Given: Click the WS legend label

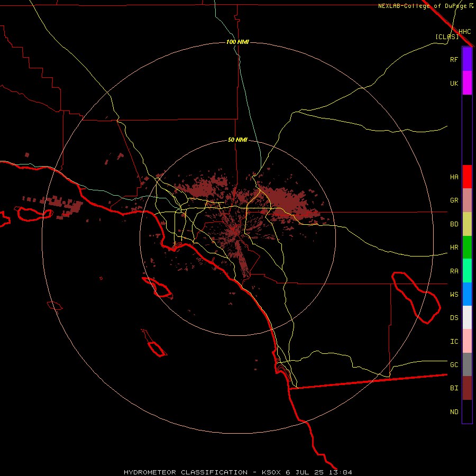Looking at the screenshot, I should tap(454, 294).
